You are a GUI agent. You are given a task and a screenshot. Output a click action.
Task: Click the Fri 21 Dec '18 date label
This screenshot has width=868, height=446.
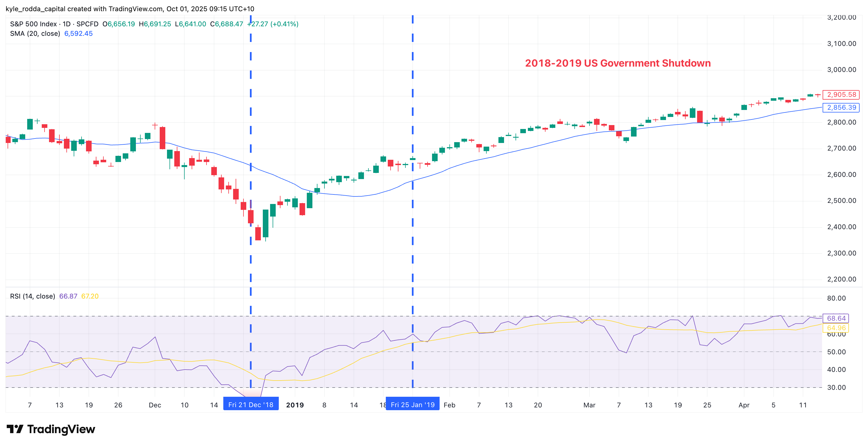(251, 405)
